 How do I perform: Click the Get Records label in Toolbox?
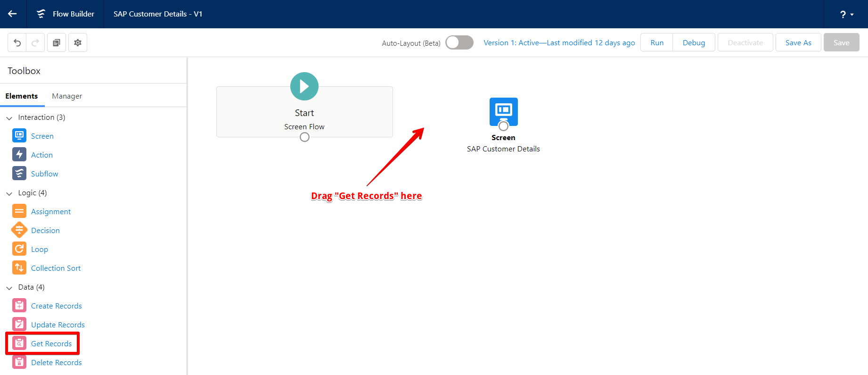tap(51, 344)
